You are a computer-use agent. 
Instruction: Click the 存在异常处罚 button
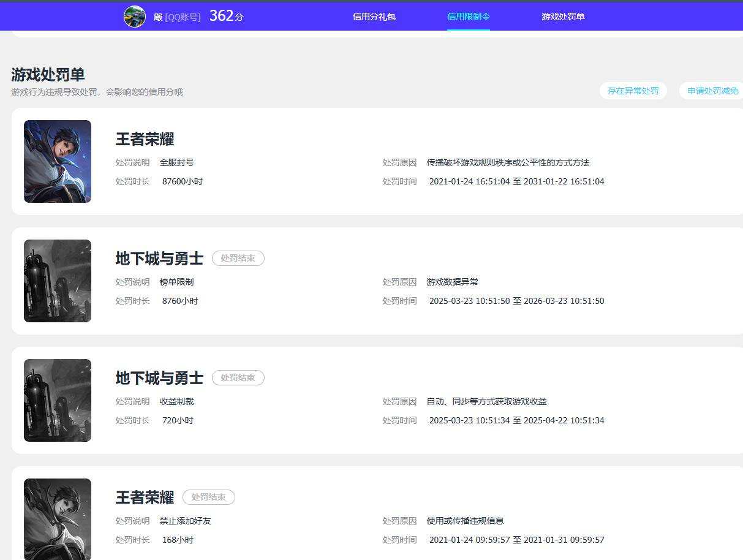coord(633,91)
